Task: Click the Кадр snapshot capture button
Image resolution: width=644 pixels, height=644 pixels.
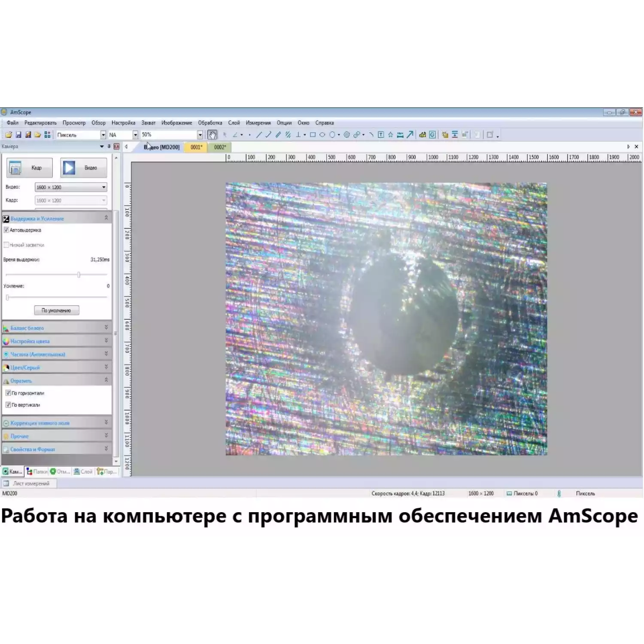Action: [30, 168]
